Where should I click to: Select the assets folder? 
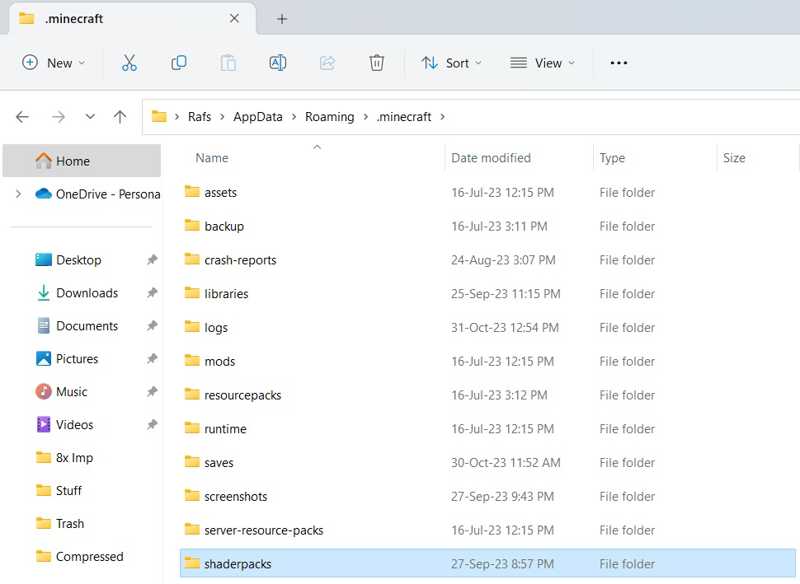tap(488, 192)
